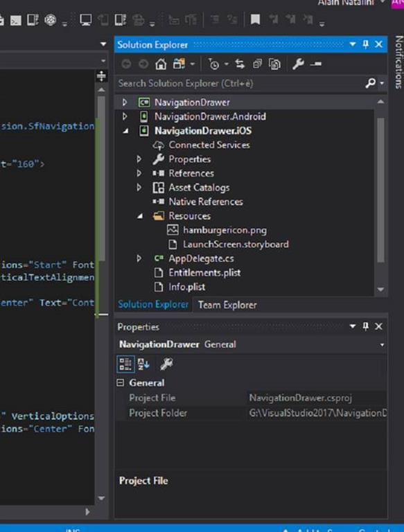
Task: Click the magnifier search icon in Solution Explorer
Action: 371,83
